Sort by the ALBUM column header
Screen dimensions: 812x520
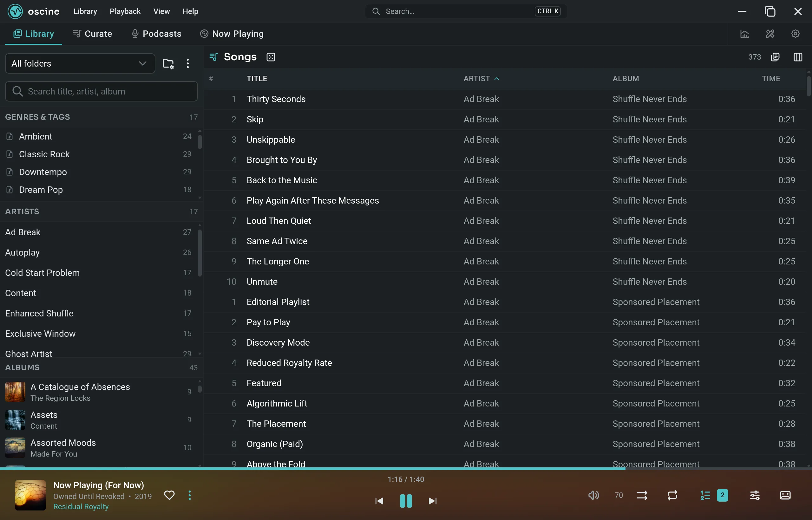(625, 79)
